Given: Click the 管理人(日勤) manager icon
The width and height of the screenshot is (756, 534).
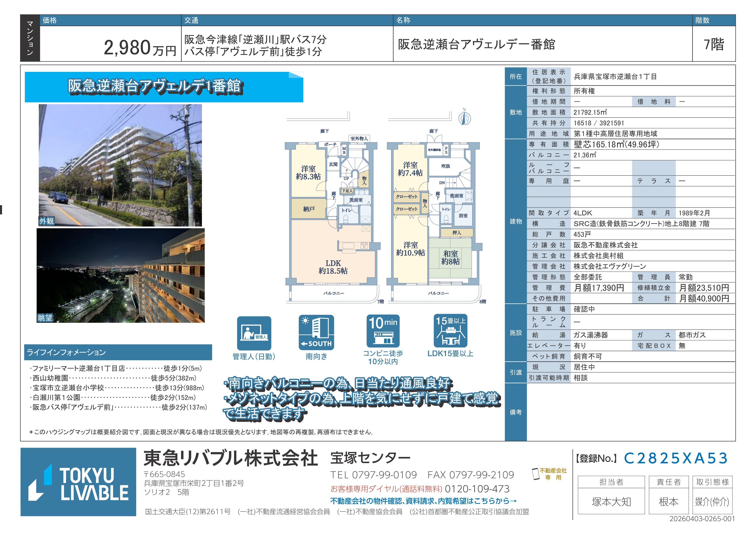Looking at the screenshot, I should (x=254, y=333).
